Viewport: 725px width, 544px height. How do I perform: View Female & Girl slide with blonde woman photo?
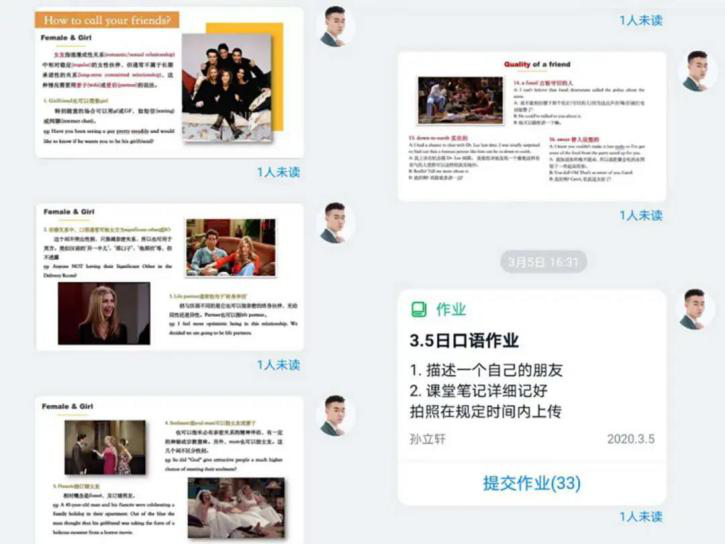point(169,277)
